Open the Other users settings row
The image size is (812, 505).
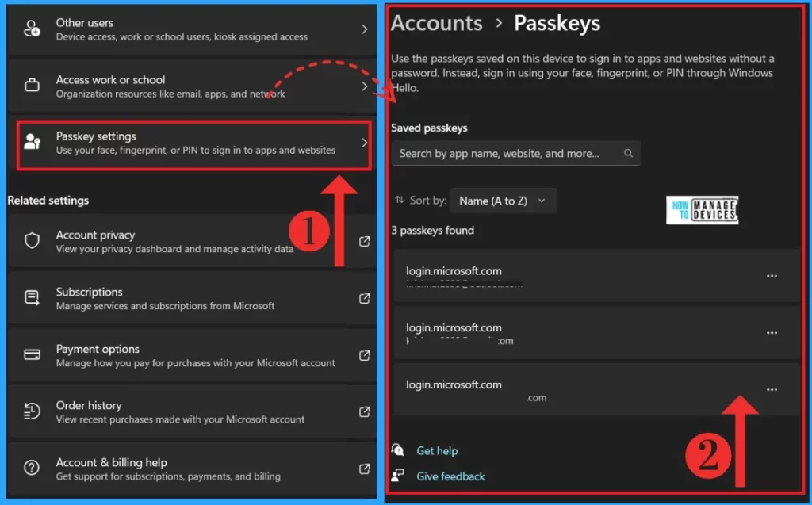pyautogui.click(x=192, y=29)
